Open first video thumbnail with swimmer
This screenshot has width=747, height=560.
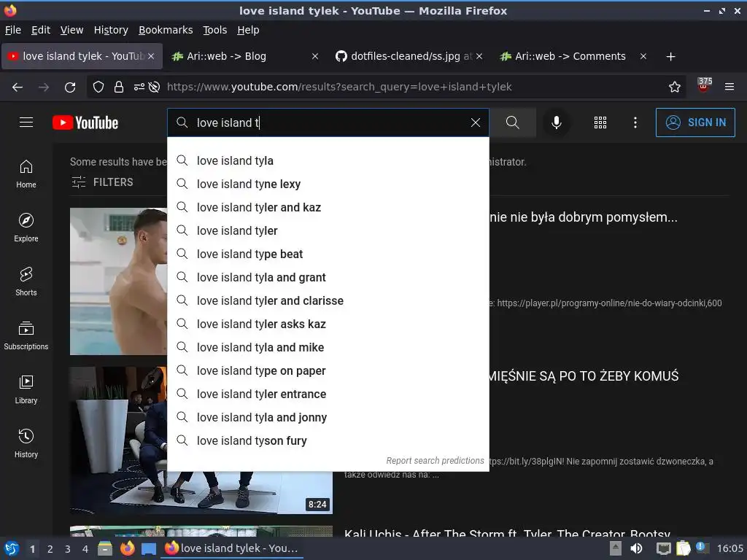coord(119,281)
